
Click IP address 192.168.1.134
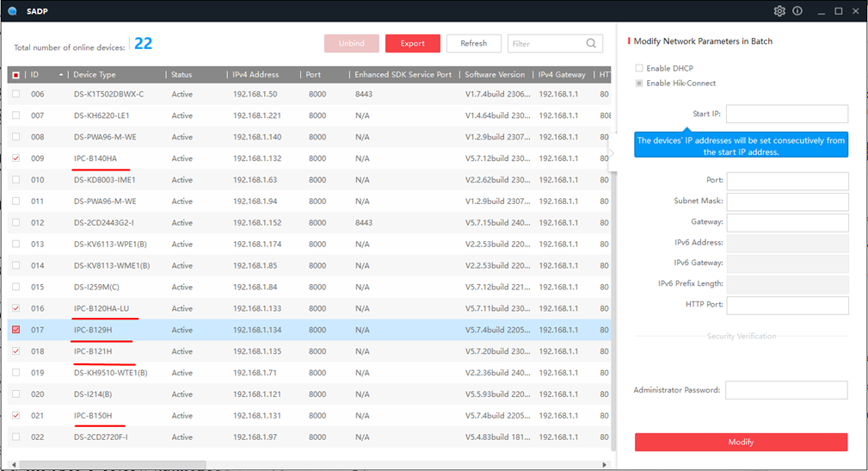[257, 330]
